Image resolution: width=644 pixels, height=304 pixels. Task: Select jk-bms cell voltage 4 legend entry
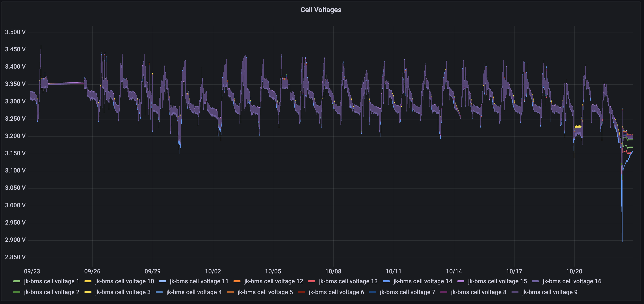[x=194, y=292]
